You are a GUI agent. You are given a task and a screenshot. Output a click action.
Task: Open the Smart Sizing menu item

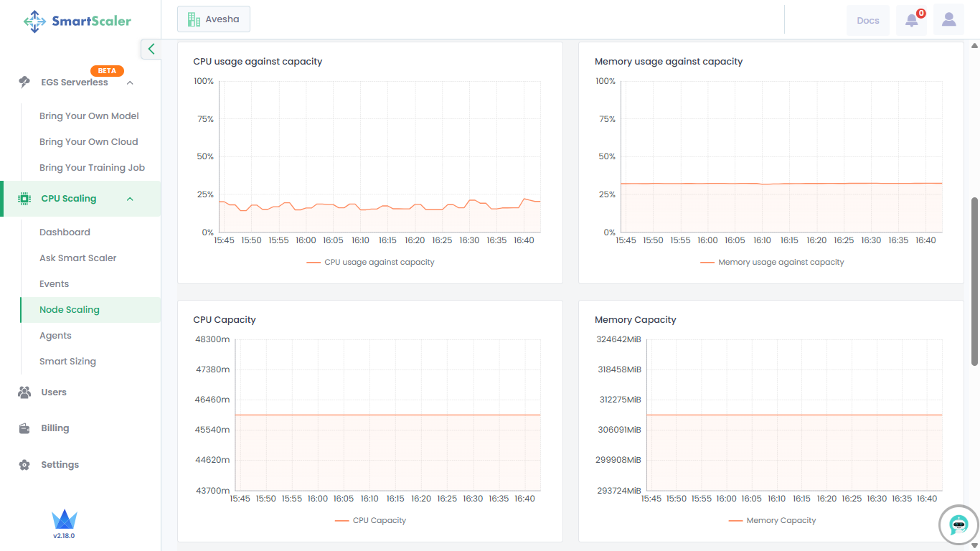(67, 362)
